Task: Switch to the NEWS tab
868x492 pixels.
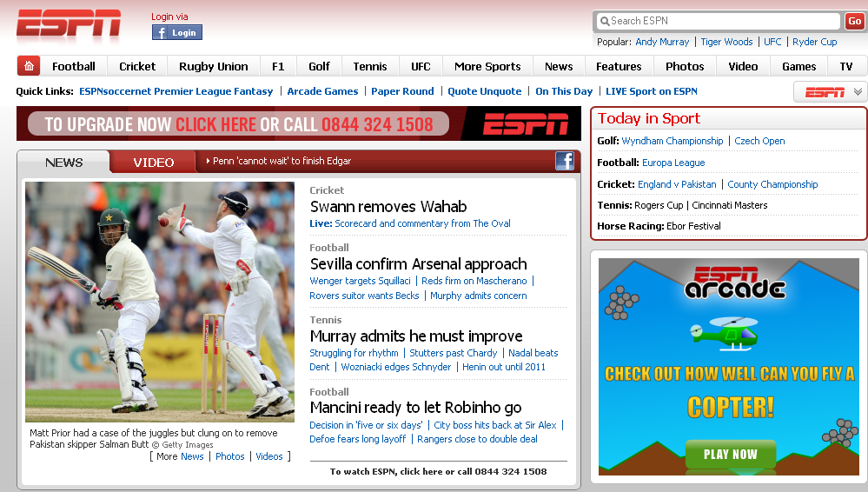Action: tap(63, 163)
